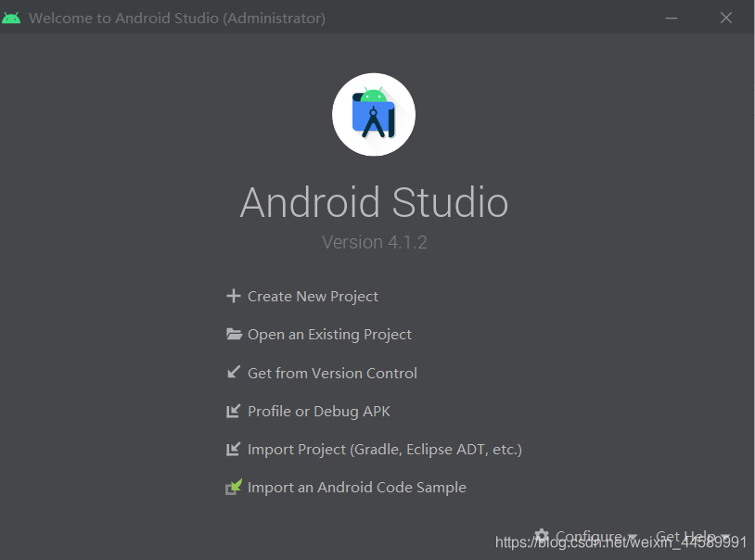Click the Version 4.1.2 text
This screenshot has width=755, height=560.
point(374,242)
